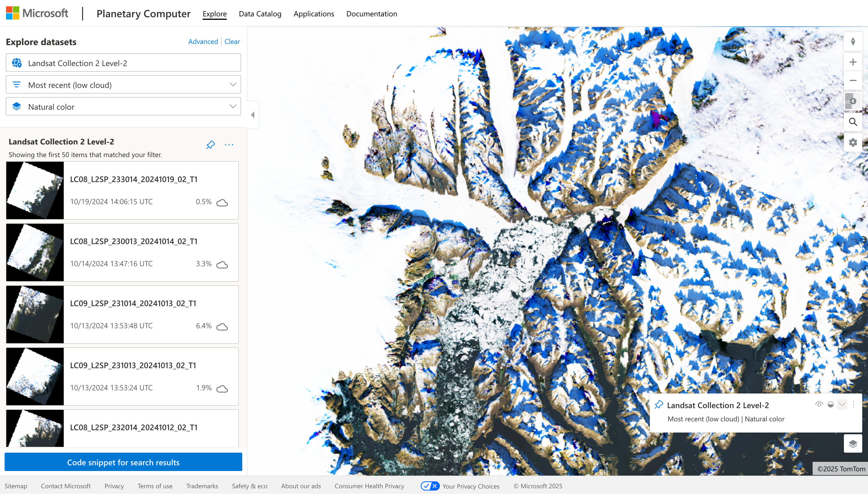Open Trademarks footer link
The image size is (868, 494).
(202, 486)
